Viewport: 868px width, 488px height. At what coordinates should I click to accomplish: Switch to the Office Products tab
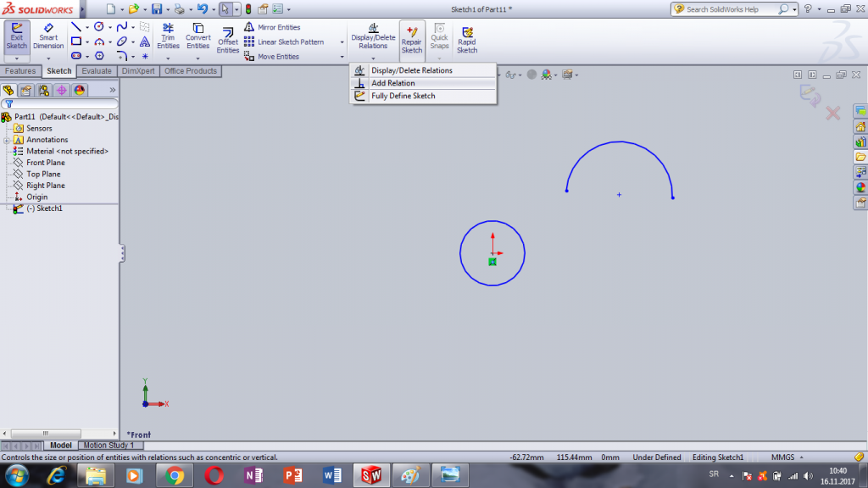[x=191, y=71]
